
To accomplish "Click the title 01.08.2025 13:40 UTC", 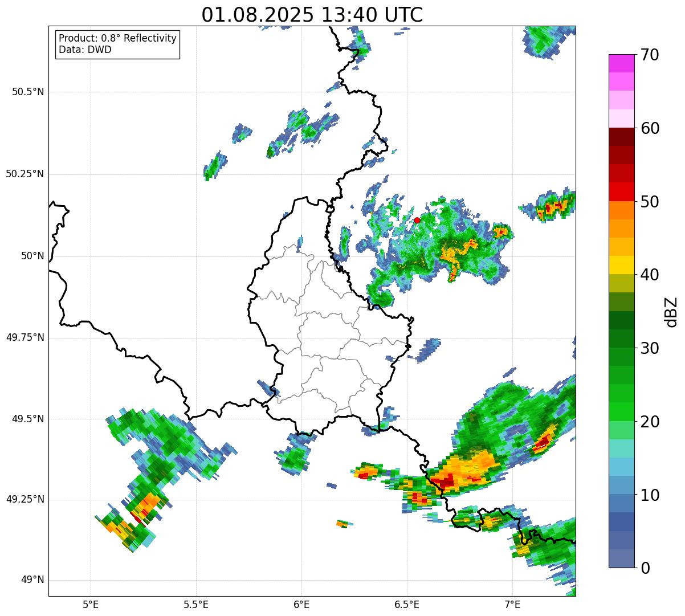I will pos(312,15).
